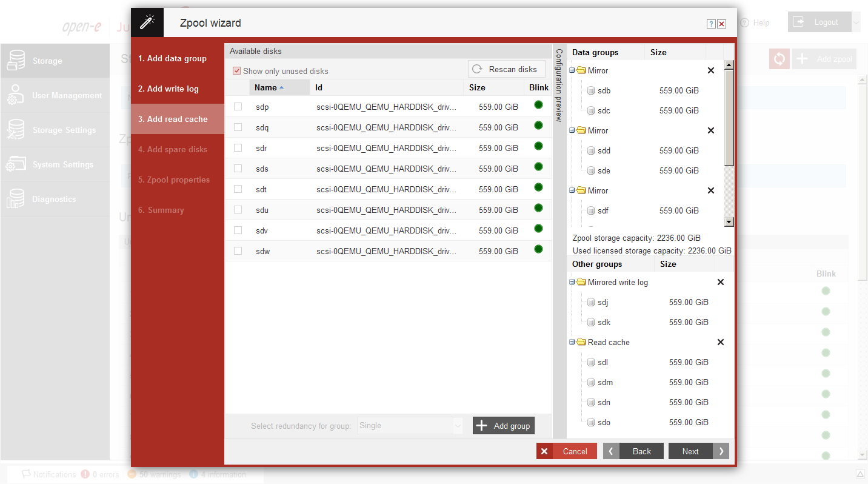Open the dropdown arrow next to Logout
Image resolution: width=868 pixels, height=484 pixels.
[856, 22]
